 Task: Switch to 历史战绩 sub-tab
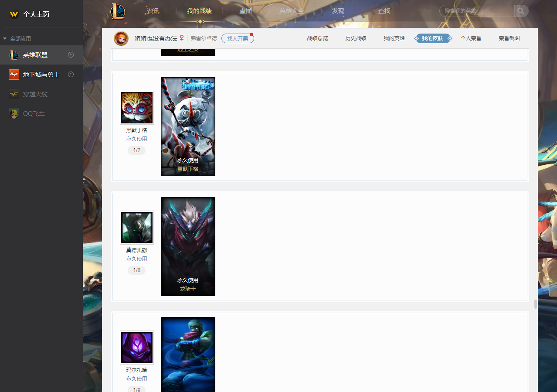point(356,38)
